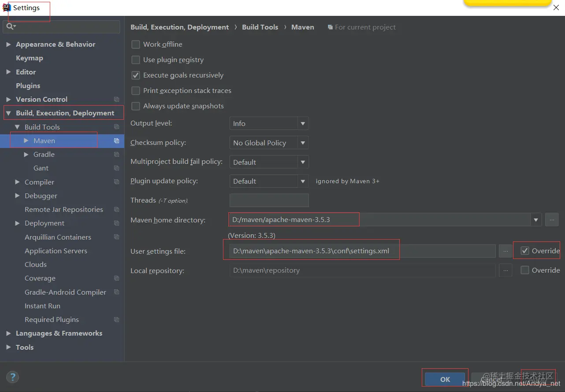
Task: Browse for the User settings file
Action: (x=506, y=251)
